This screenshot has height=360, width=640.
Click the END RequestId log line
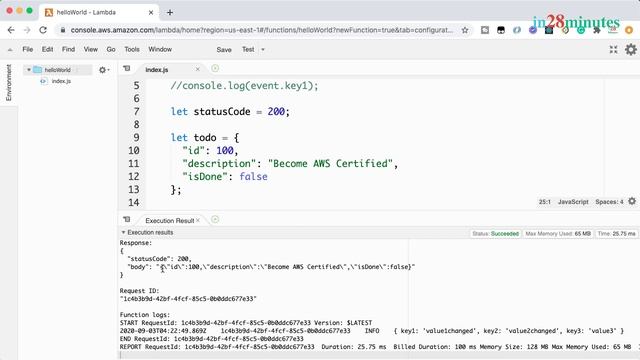point(211,339)
